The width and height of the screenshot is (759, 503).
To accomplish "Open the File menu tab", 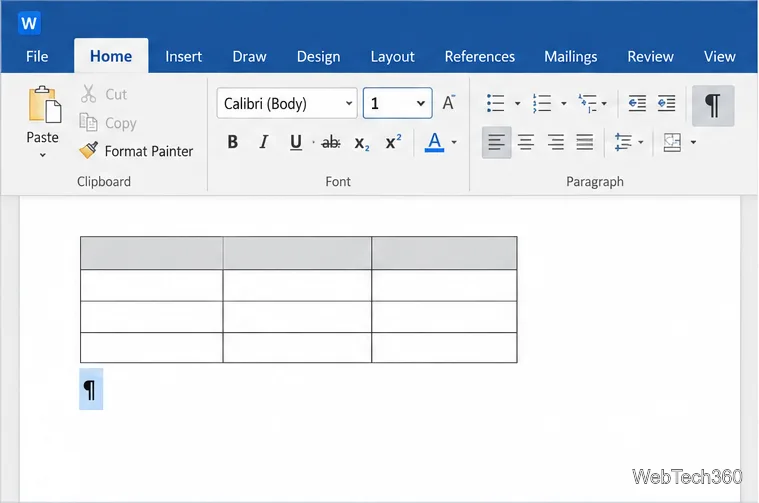I will (x=37, y=57).
